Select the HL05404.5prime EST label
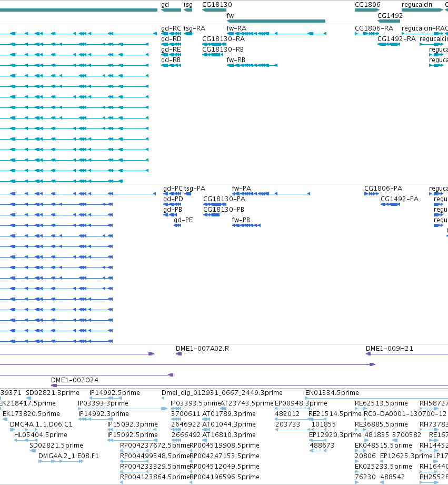 click(x=41, y=435)
